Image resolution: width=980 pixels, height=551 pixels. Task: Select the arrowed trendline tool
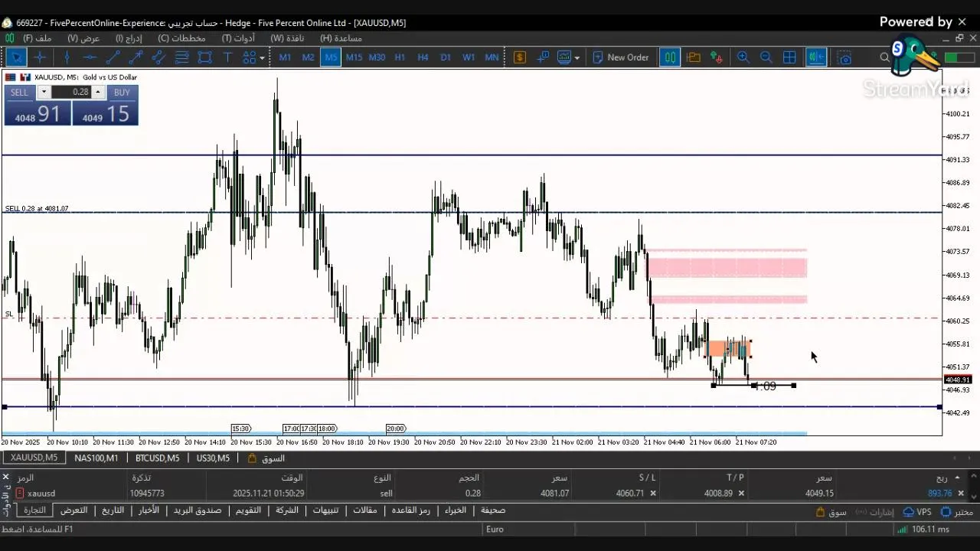click(136, 57)
